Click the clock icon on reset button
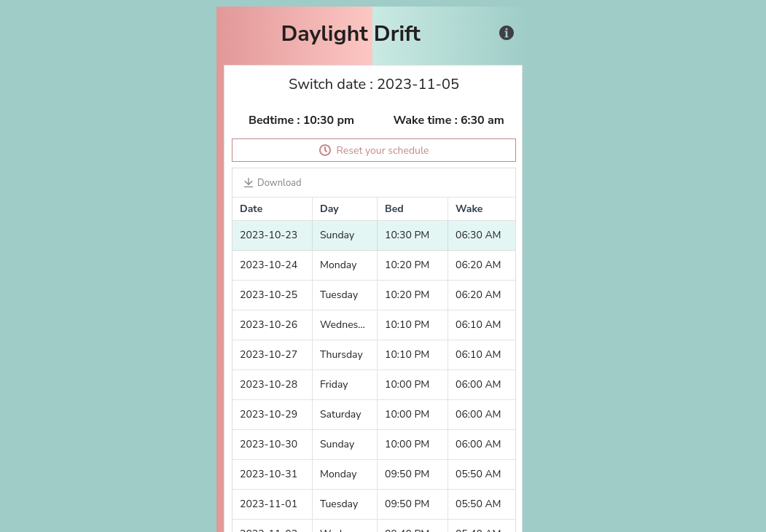This screenshot has height=532, width=766. [325, 150]
